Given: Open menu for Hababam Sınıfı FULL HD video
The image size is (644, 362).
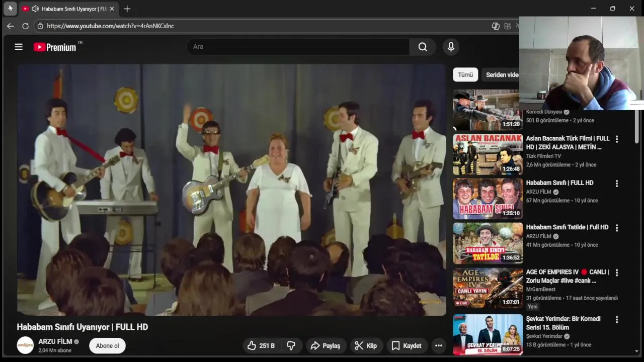Looking at the screenshot, I should pyautogui.click(x=617, y=184).
